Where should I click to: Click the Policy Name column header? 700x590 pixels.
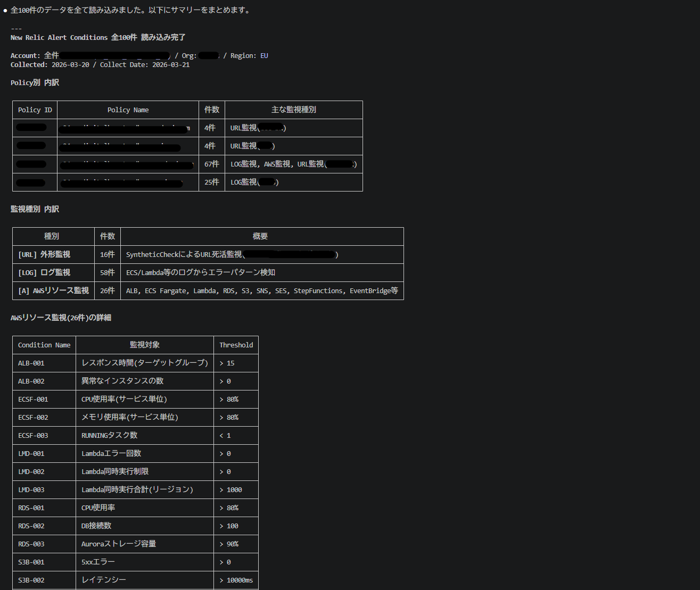(x=128, y=110)
